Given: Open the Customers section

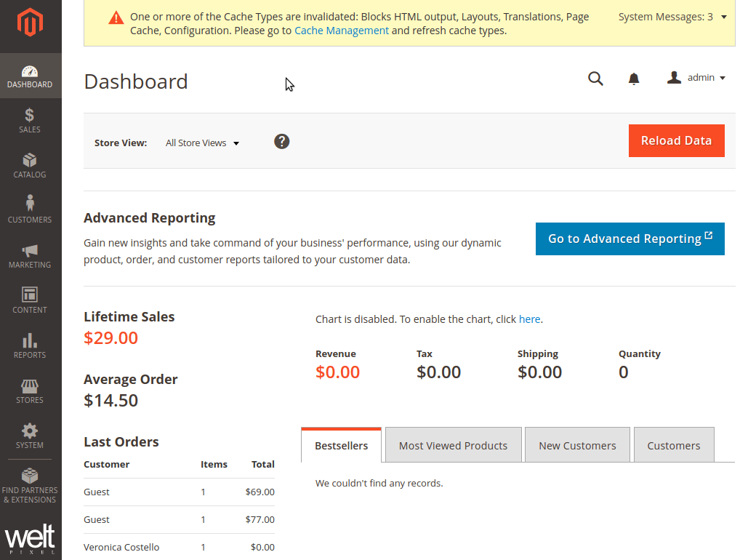Looking at the screenshot, I should 30,209.
